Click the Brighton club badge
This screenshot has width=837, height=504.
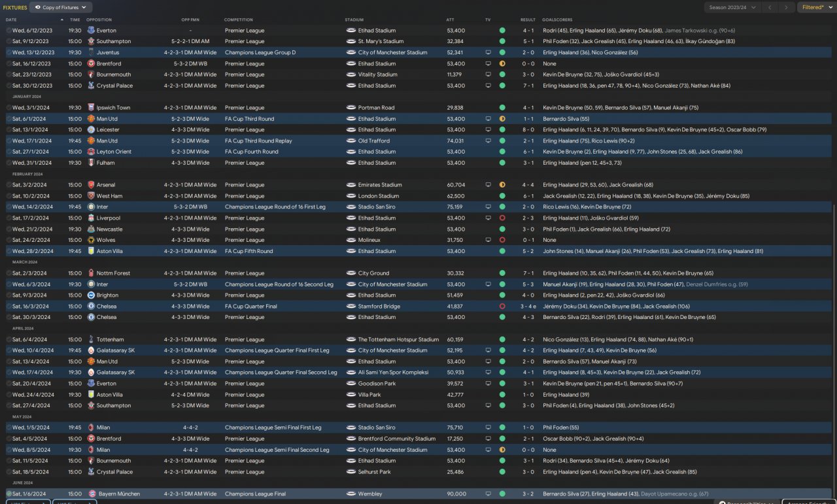pos(91,295)
